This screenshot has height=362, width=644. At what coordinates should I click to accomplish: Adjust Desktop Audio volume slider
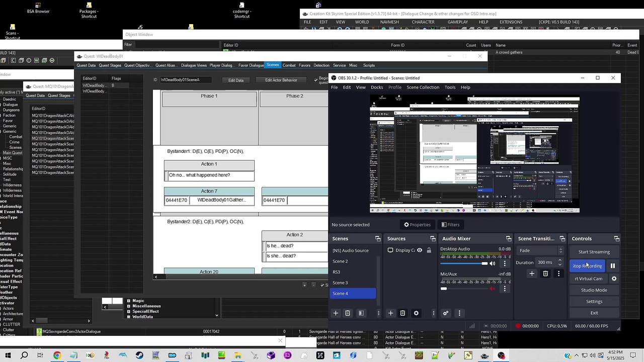point(464,263)
